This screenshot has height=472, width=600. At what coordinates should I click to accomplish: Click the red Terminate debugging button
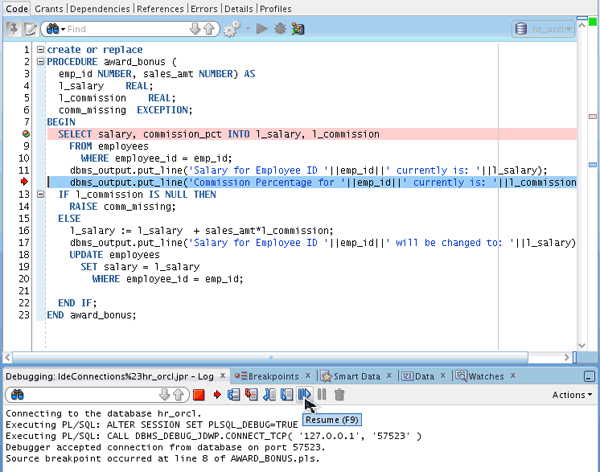point(200,395)
